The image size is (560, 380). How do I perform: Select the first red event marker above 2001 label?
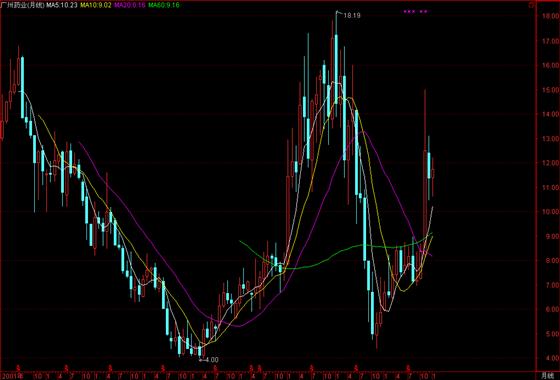[20, 367]
